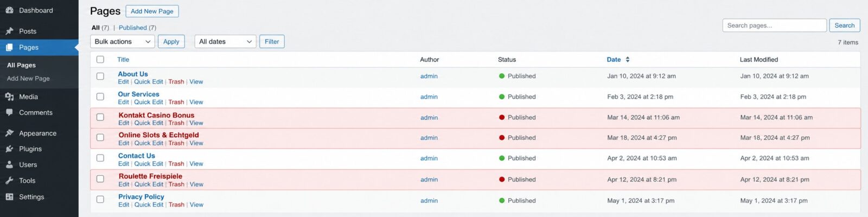Viewport: 868px width, 217px height.
Task: Click Edit under Online Slots & Echtgeld
Action: 124,143
